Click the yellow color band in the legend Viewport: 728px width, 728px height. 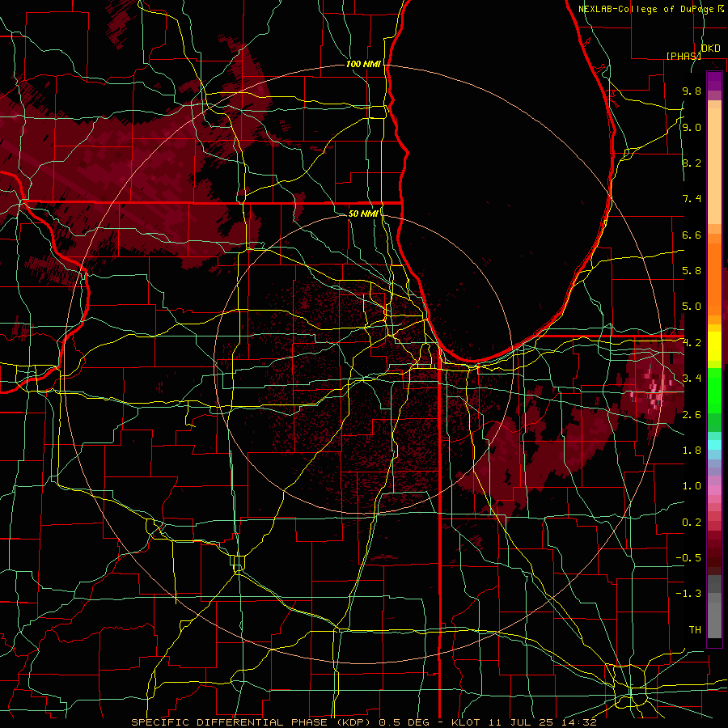point(714,346)
